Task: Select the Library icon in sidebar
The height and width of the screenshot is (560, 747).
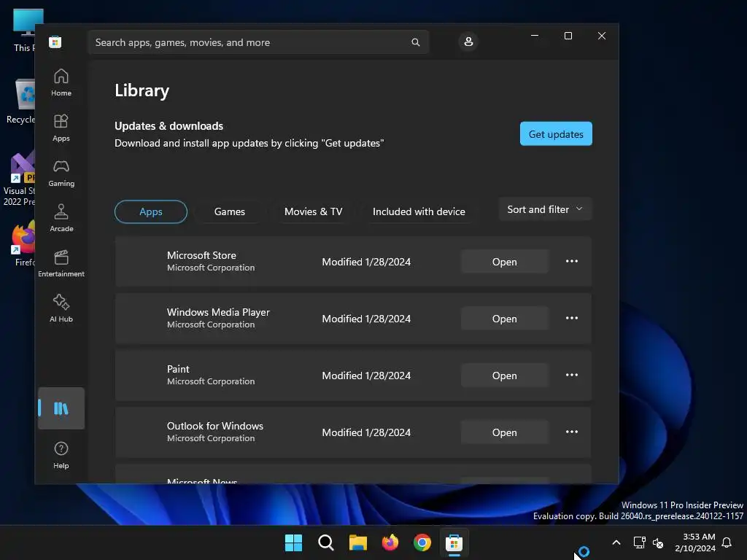Action: [61, 408]
